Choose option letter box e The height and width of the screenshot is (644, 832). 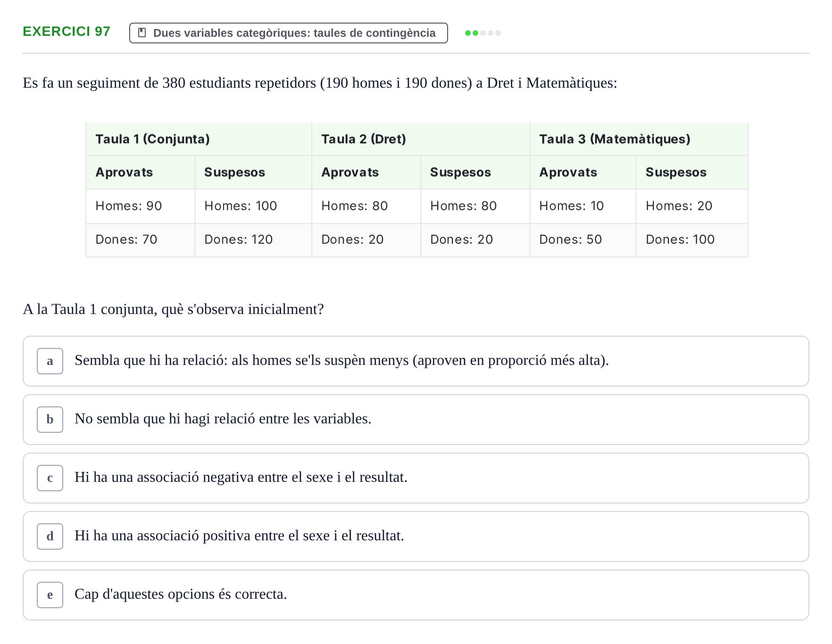point(50,595)
